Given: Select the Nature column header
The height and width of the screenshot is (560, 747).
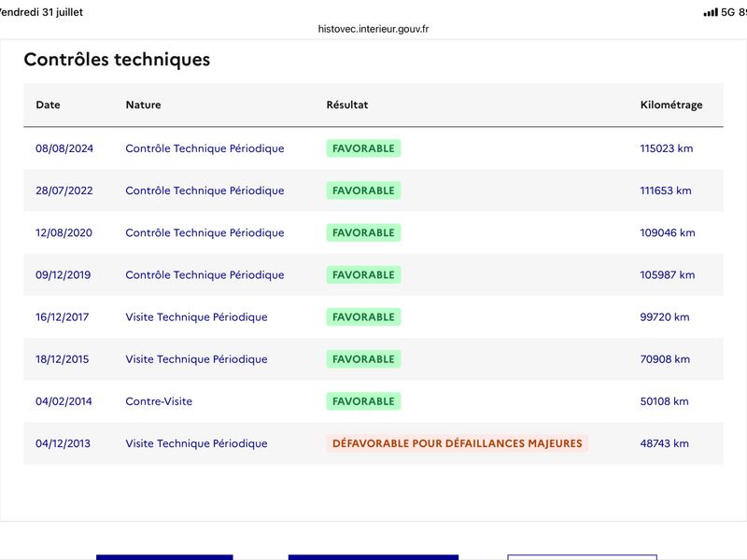Looking at the screenshot, I should coord(144,105).
